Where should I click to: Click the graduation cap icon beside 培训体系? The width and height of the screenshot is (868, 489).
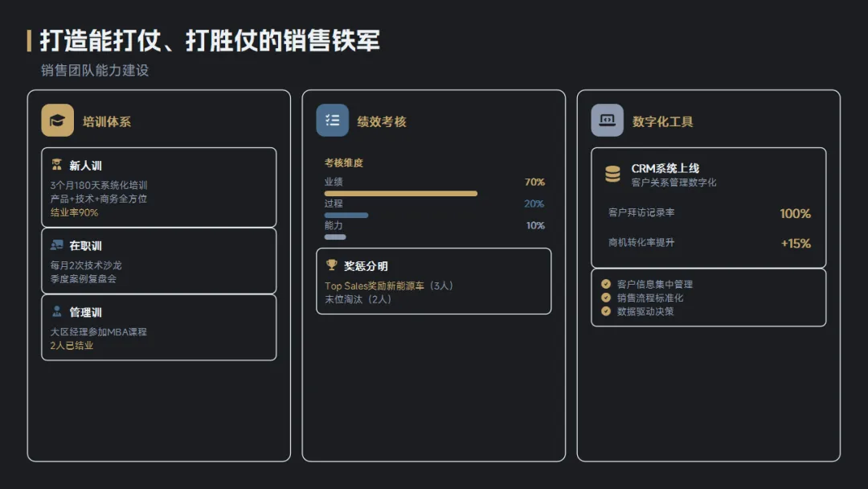(57, 121)
